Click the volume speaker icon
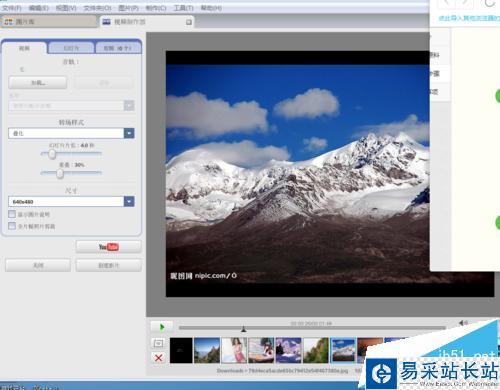Image resolution: width=500 pixels, height=390 pixels. point(463,323)
